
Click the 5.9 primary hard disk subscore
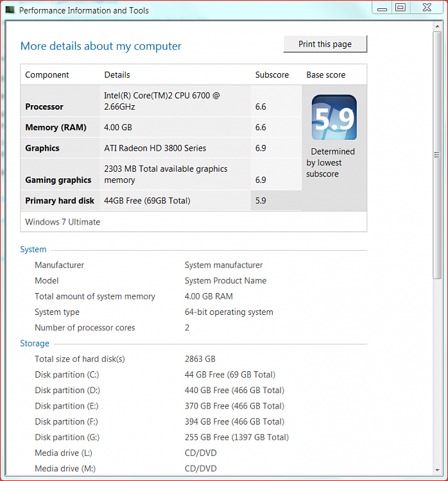261,201
